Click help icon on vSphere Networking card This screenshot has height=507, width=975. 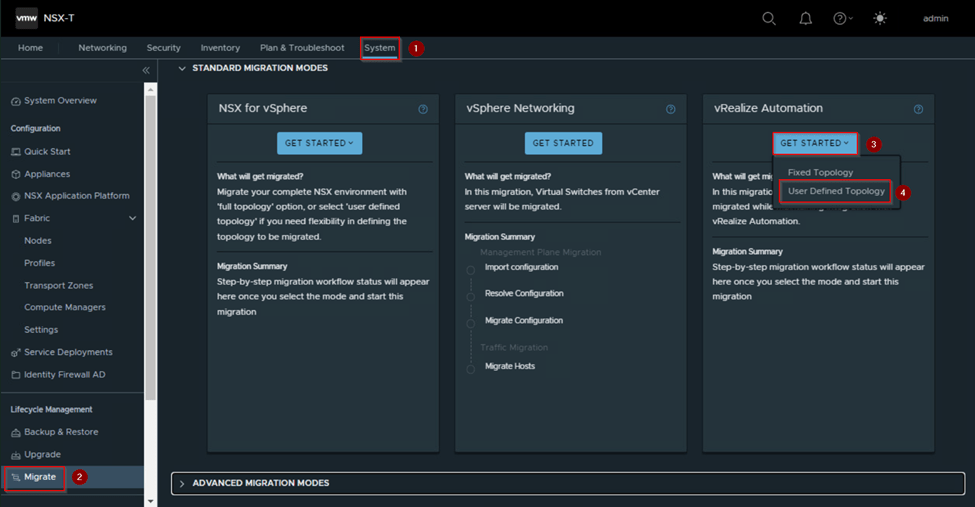[x=671, y=109]
